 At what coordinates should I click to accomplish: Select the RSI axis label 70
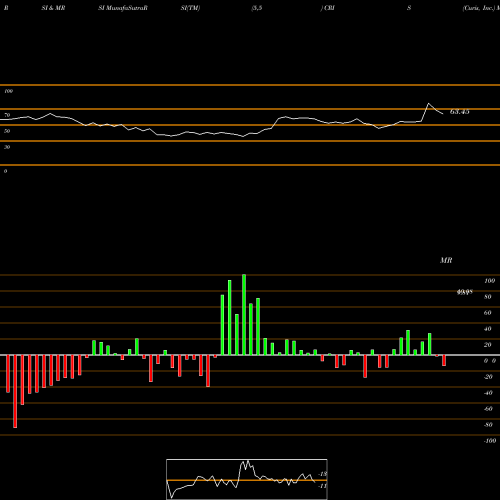pos(7,115)
